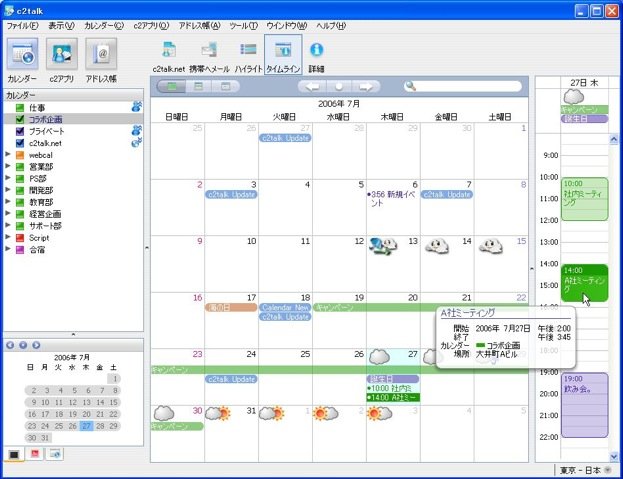
Task: Mini calendar today button
Action: 23,345
